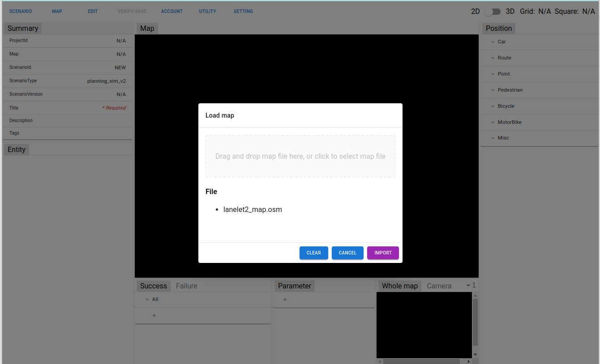Open the UTILITY menu
The image size is (600, 364).
point(207,11)
